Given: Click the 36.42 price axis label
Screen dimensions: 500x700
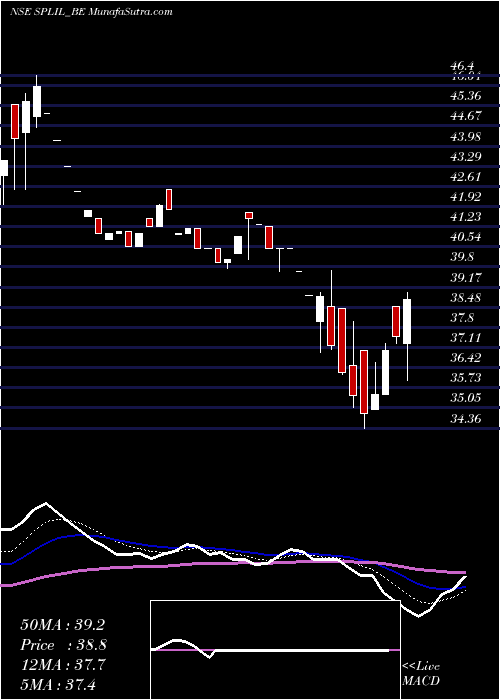Looking at the screenshot, I should (x=466, y=358).
